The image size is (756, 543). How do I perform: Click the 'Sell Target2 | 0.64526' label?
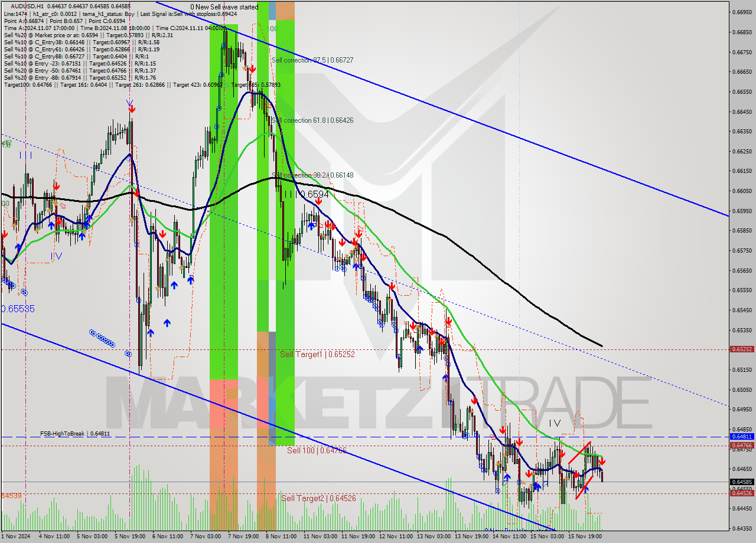click(x=318, y=498)
